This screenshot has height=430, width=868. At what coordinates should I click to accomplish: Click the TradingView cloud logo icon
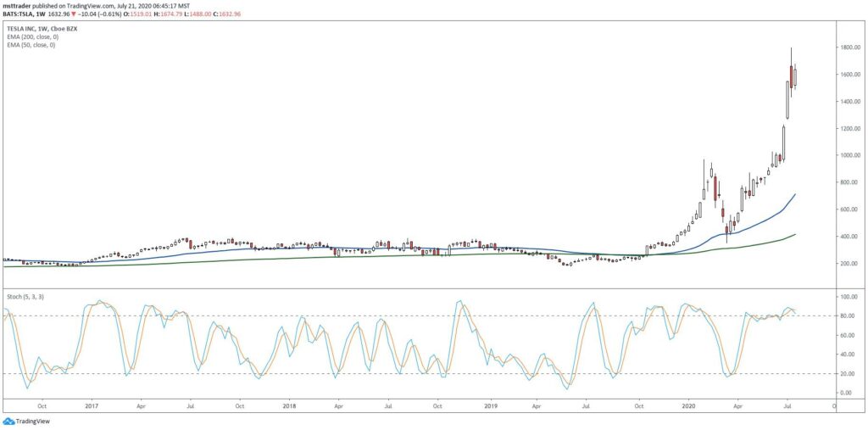[8, 422]
